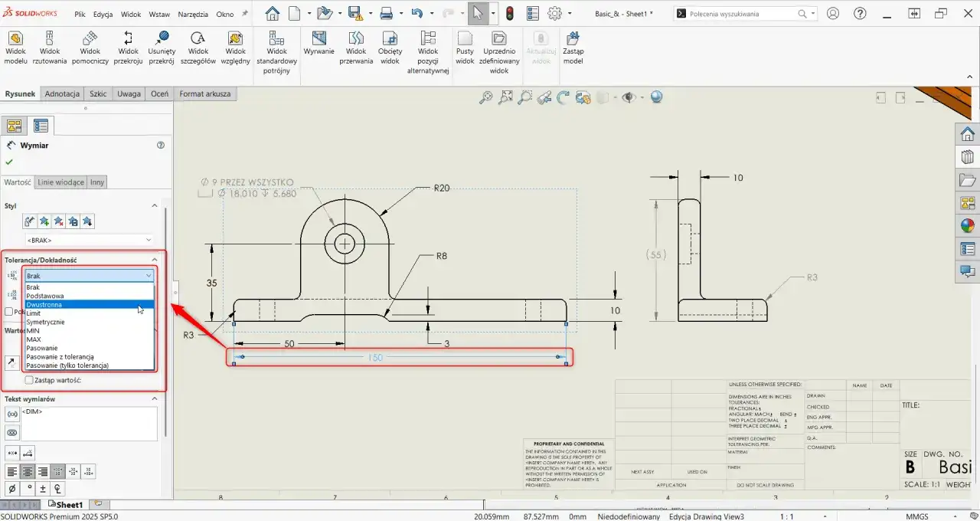Image resolution: width=980 pixels, height=521 pixels.
Task: Select the Widok rzutowania tool
Action: (x=50, y=48)
